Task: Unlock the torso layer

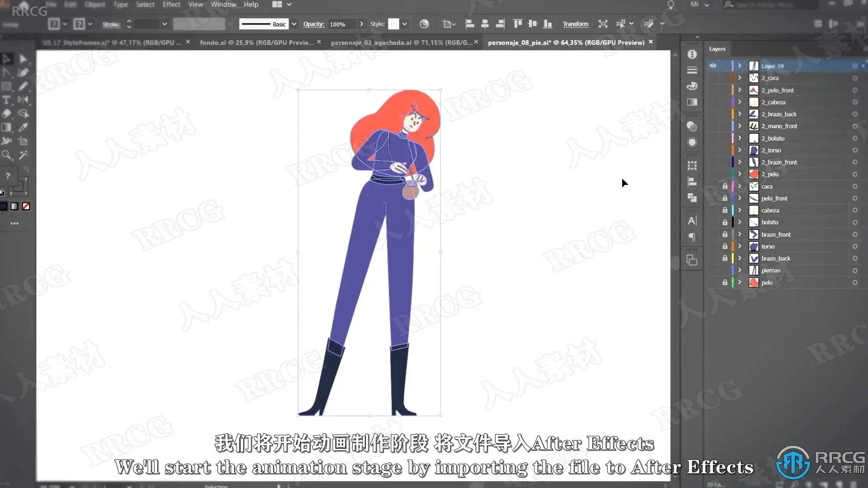Action: pyautogui.click(x=725, y=246)
